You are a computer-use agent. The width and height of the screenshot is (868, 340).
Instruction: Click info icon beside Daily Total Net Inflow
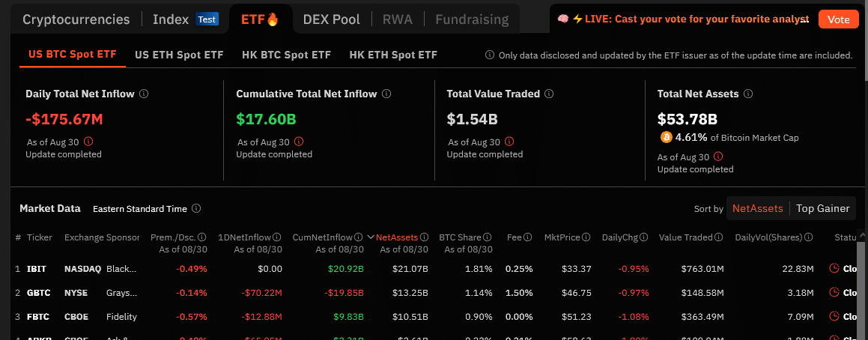click(x=144, y=94)
